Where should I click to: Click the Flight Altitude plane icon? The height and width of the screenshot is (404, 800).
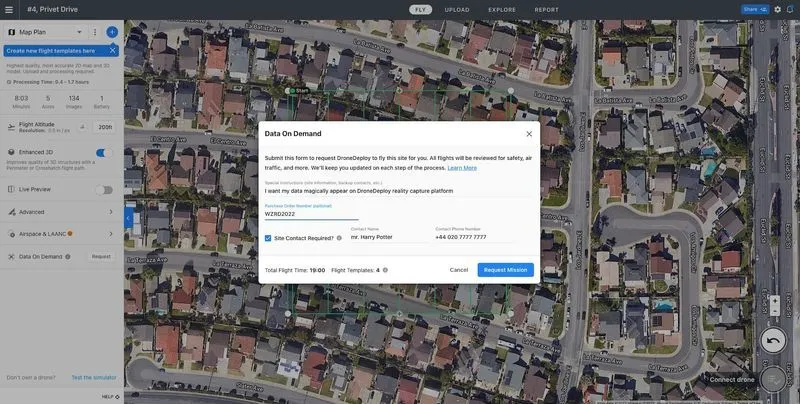[11, 128]
